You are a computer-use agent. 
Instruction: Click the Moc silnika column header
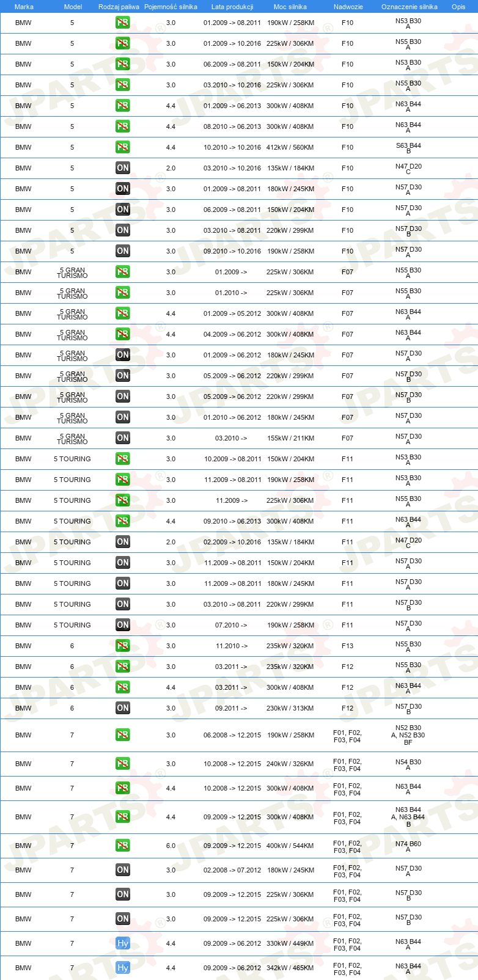[290, 7]
